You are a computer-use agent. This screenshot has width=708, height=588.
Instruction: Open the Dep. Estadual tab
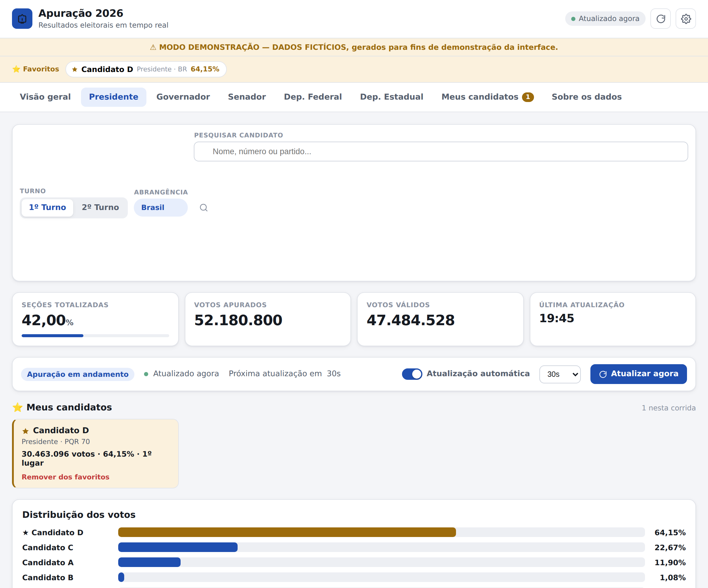[x=391, y=97]
